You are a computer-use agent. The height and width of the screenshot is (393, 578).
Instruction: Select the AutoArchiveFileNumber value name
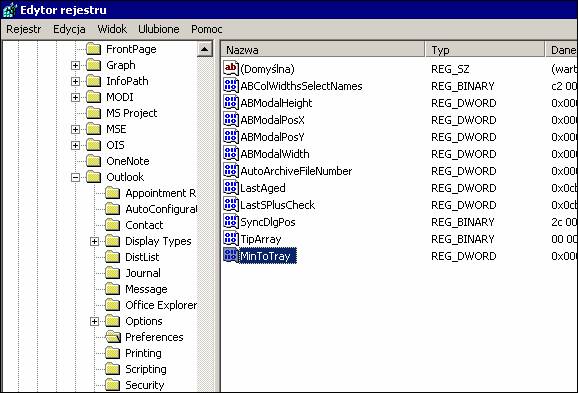pyautogui.click(x=296, y=171)
